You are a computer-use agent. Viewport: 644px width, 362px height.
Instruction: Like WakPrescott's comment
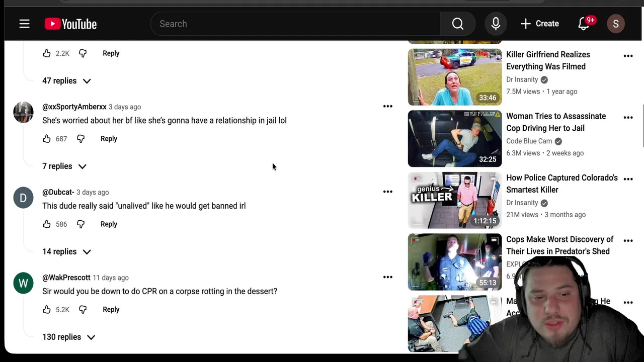click(47, 310)
